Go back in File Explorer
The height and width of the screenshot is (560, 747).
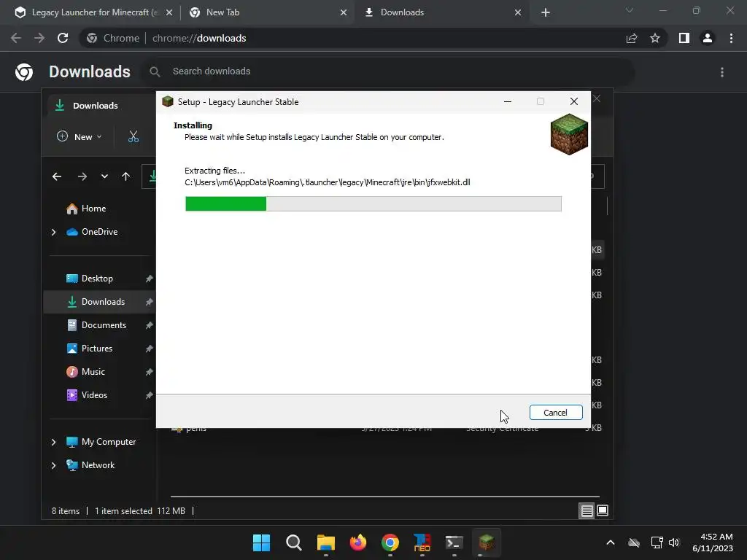57,176
